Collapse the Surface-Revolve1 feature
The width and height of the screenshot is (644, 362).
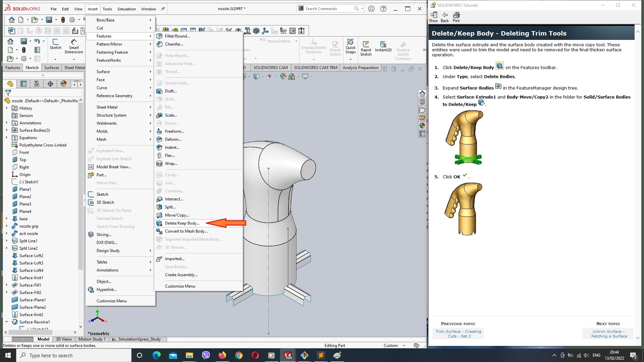[x=7, y=322]
